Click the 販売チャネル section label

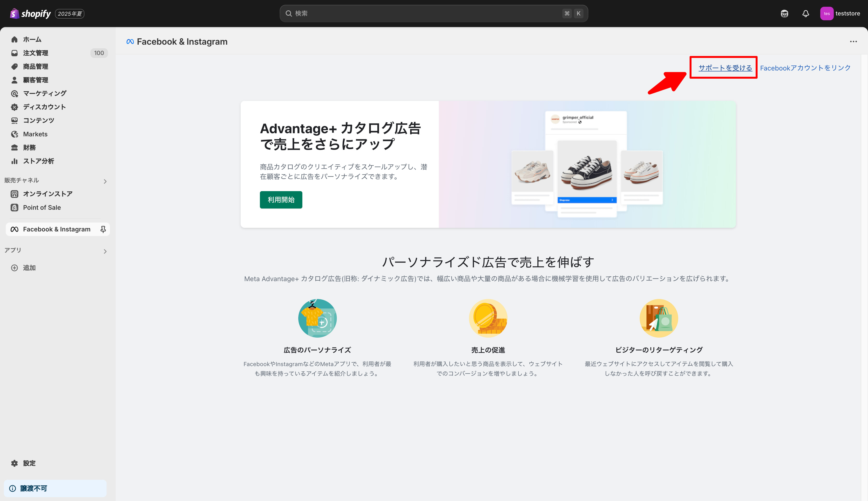22,180
